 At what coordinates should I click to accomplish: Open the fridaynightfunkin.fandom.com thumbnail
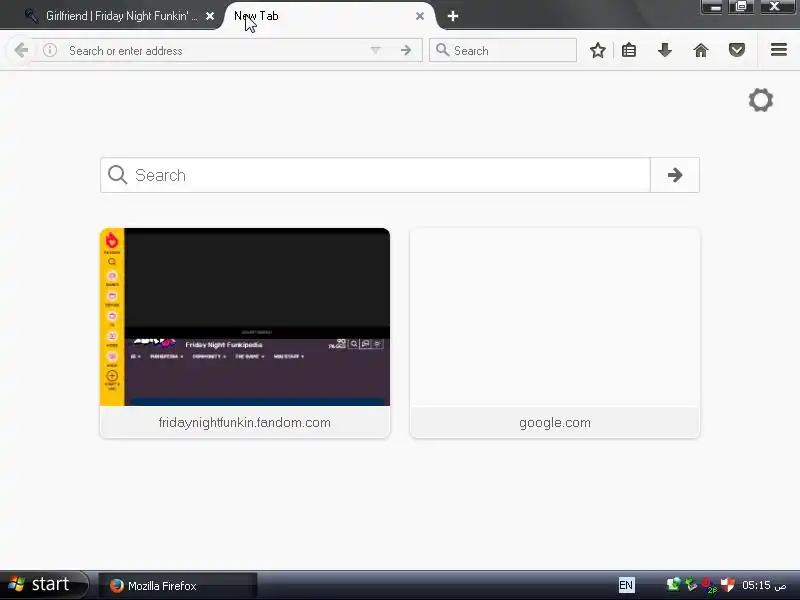pos(245,317)
